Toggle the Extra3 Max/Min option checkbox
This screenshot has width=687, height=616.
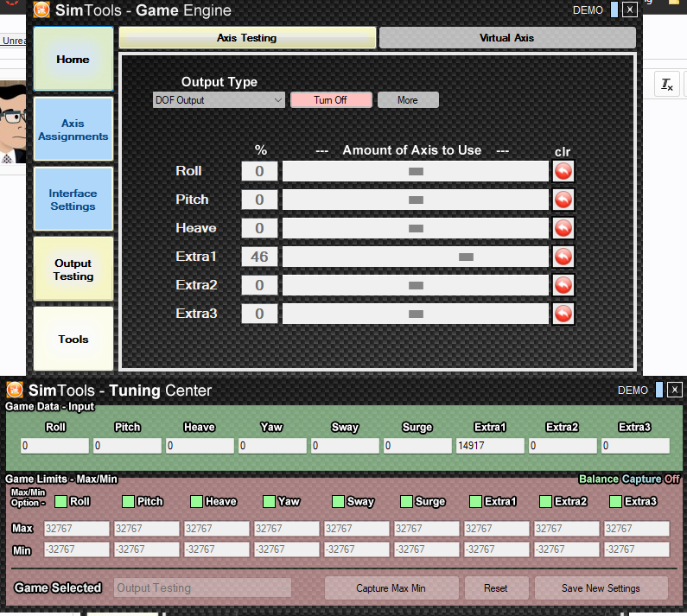point(615,502)
